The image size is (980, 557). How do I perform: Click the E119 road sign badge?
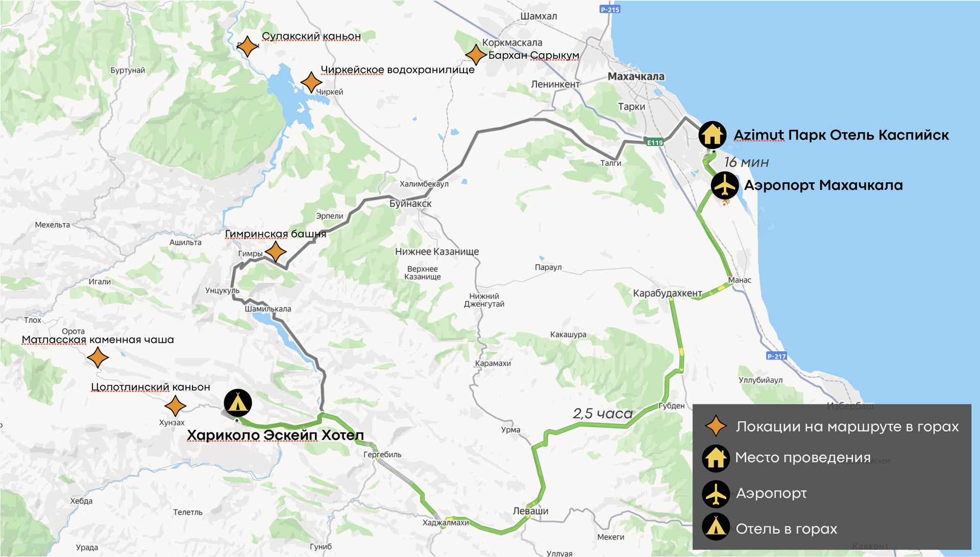point(654,142)
